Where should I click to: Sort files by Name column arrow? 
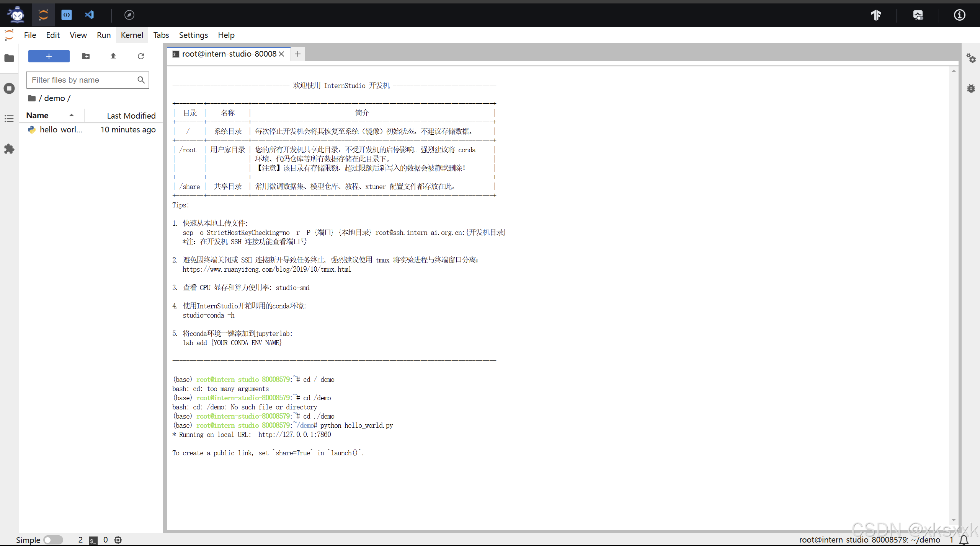pyautogui.click(x=71, y=115)
